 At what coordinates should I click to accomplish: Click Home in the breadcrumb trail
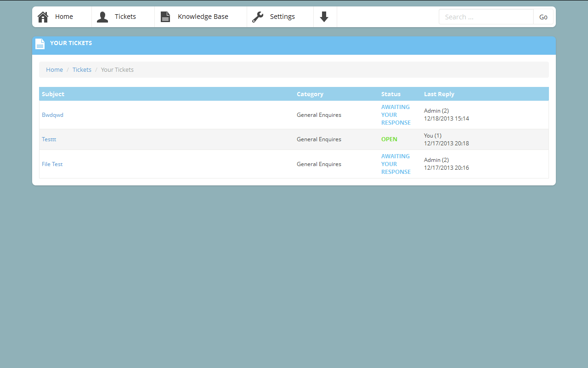pos(54,69)
